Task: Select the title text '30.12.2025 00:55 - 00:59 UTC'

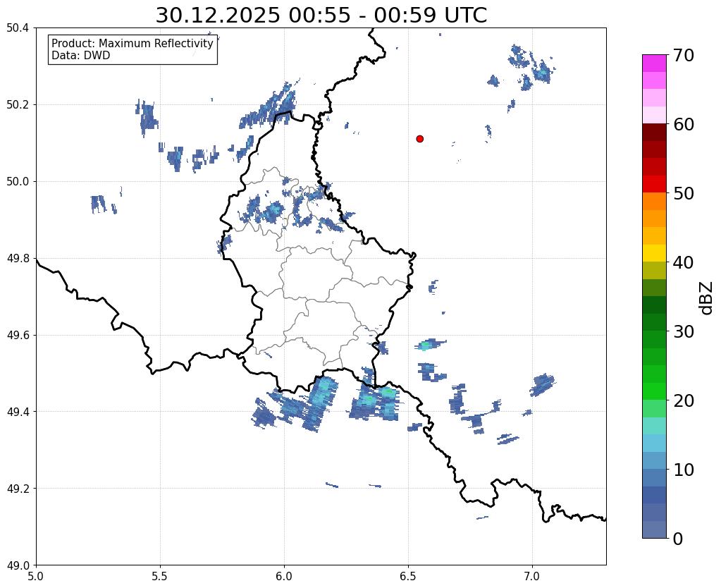Action: (321, 16)
